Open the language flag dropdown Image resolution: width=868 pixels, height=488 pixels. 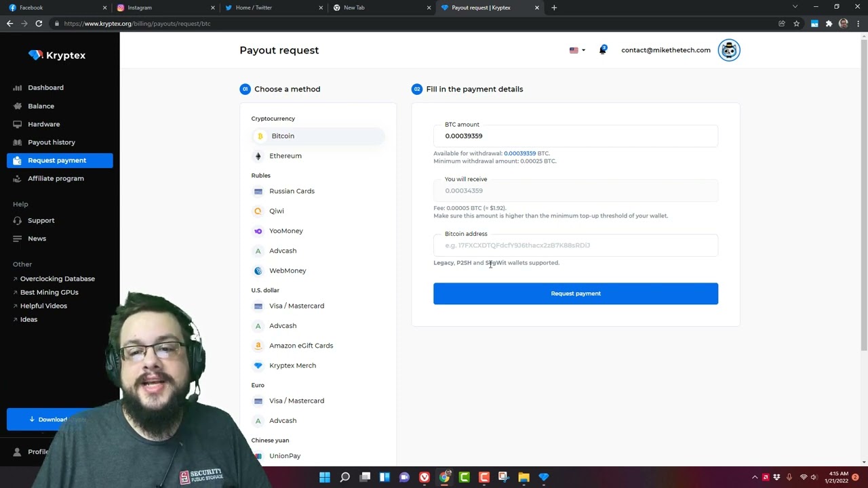pyautogui.click(x=577, y=50)
